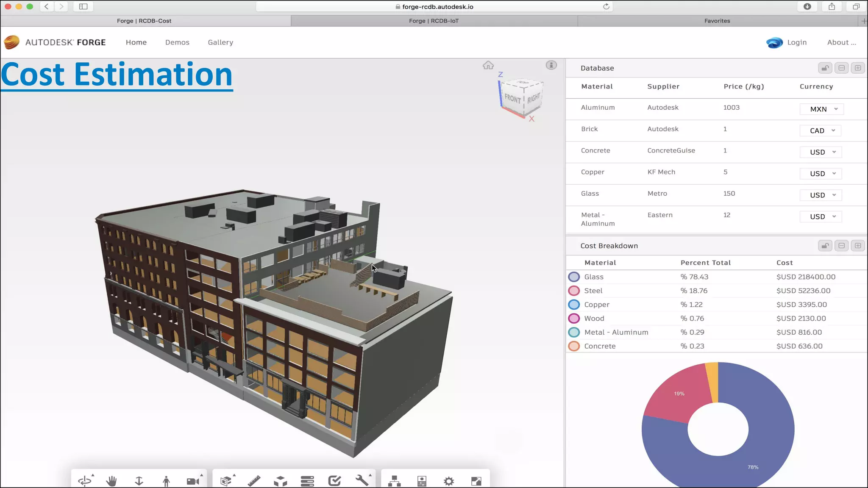
Task: Open the Properties panel icon
Action: (422, 481)
